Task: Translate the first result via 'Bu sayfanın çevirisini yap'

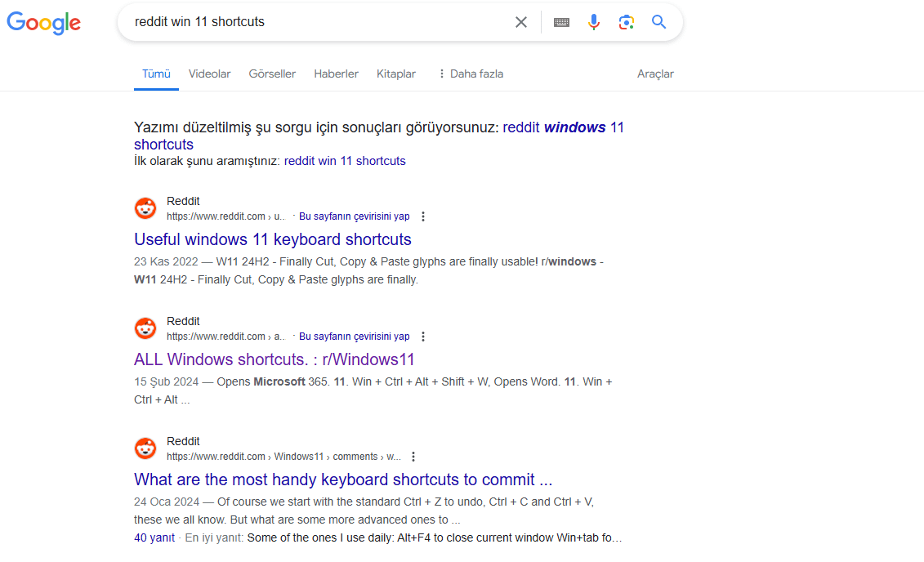Action: pos(354,216)
